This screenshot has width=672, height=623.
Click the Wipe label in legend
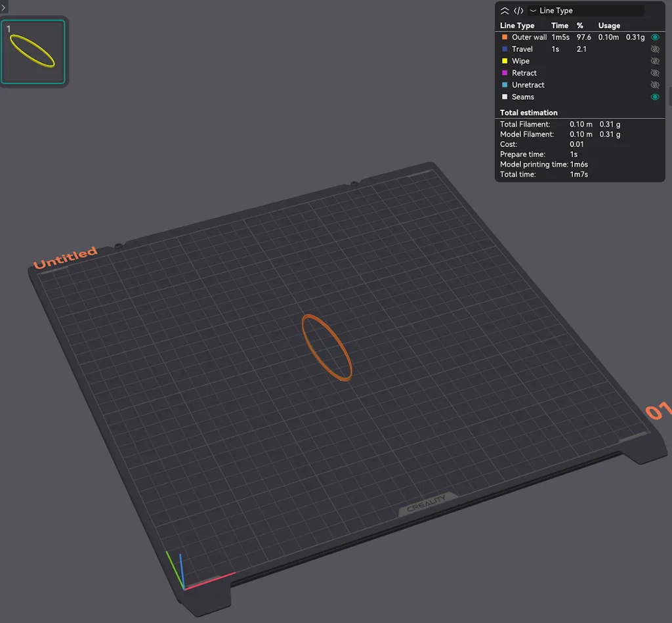[x=520, y=61]
